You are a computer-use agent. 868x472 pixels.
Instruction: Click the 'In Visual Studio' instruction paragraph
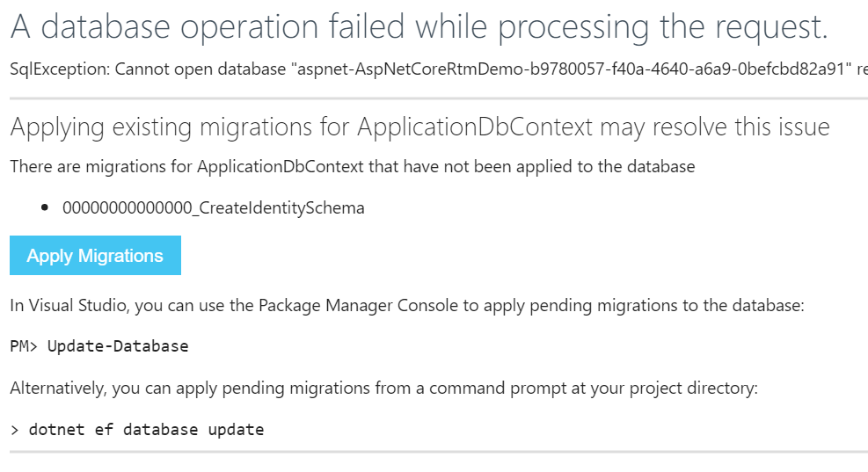(406, 306)
